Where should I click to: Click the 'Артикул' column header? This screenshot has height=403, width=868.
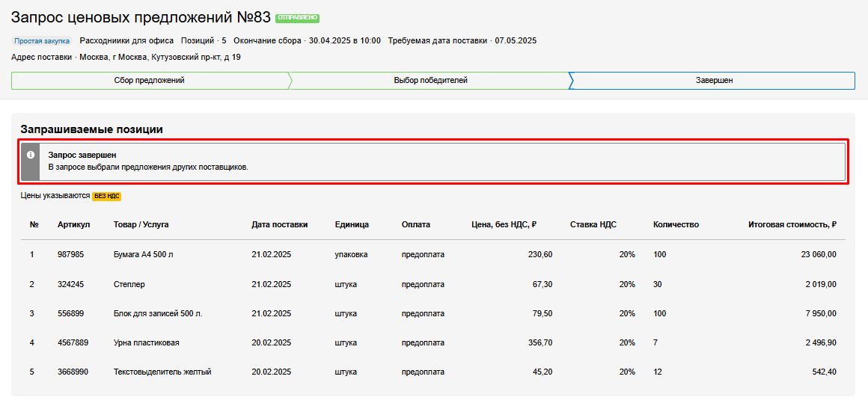pos(73,224)
